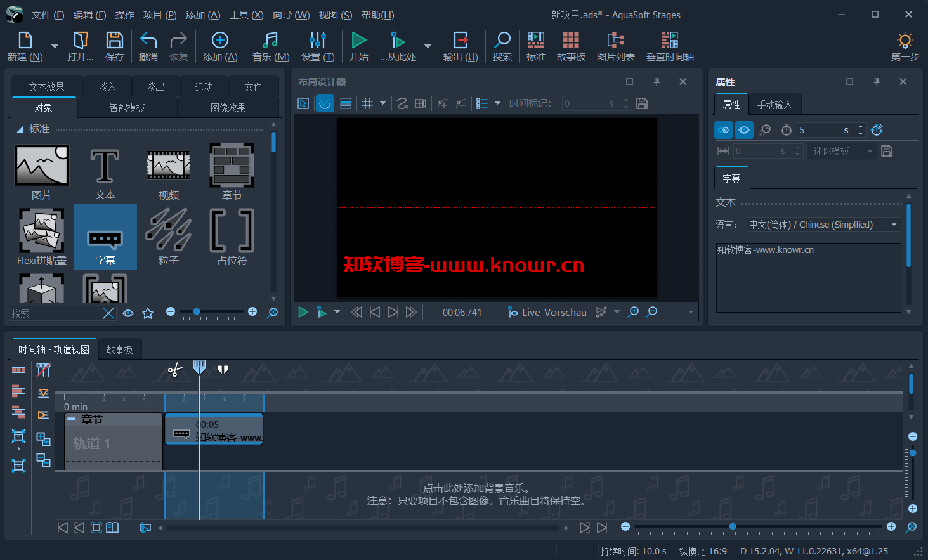928x560 pixels.
Task: Play the preview in layout designer
Action: coord(303,312)
